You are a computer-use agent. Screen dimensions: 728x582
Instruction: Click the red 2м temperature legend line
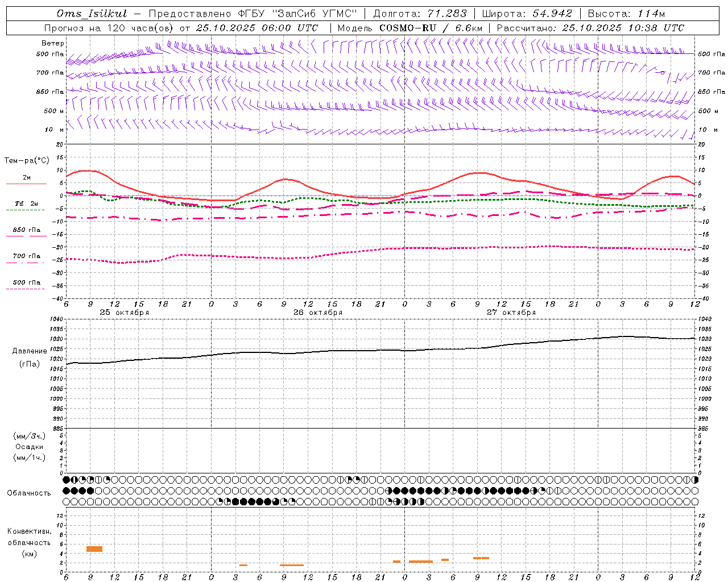(x=26, y=184)
